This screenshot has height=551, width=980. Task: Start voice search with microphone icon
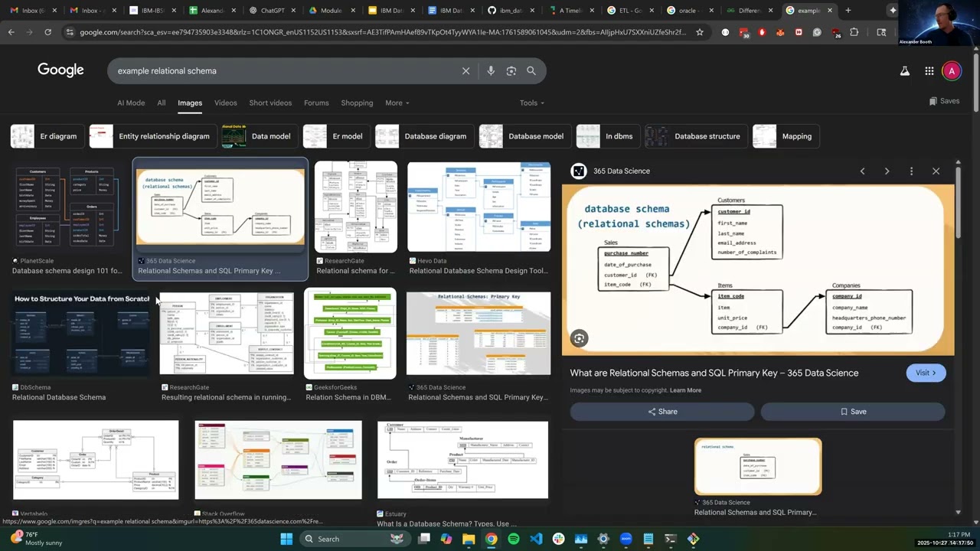click(x=491, y=70)
